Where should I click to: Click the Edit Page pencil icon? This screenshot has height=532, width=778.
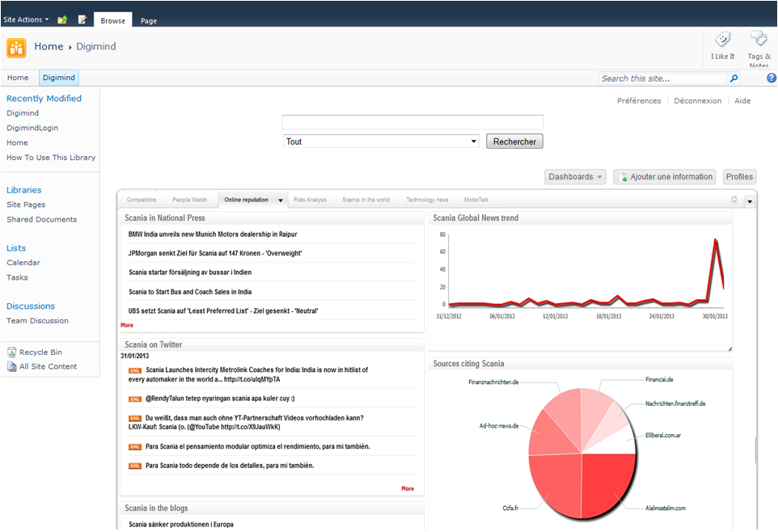point(82,19)
